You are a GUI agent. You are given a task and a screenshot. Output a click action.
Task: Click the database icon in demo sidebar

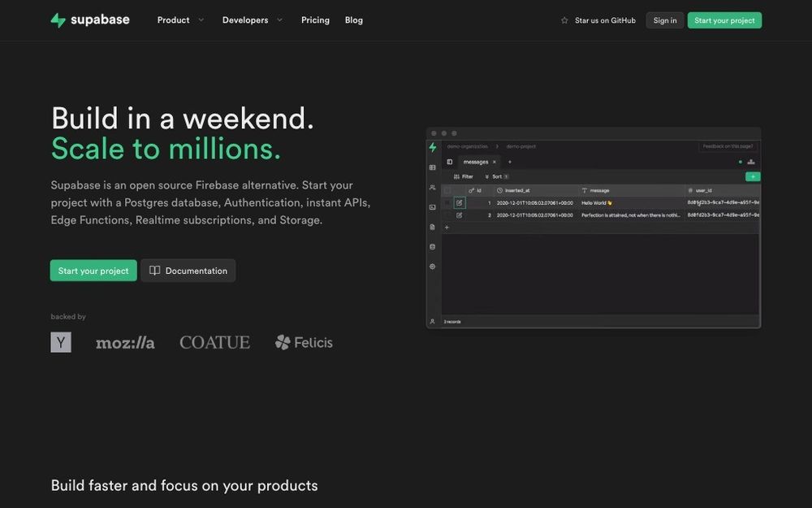click(x=433, y=246)
